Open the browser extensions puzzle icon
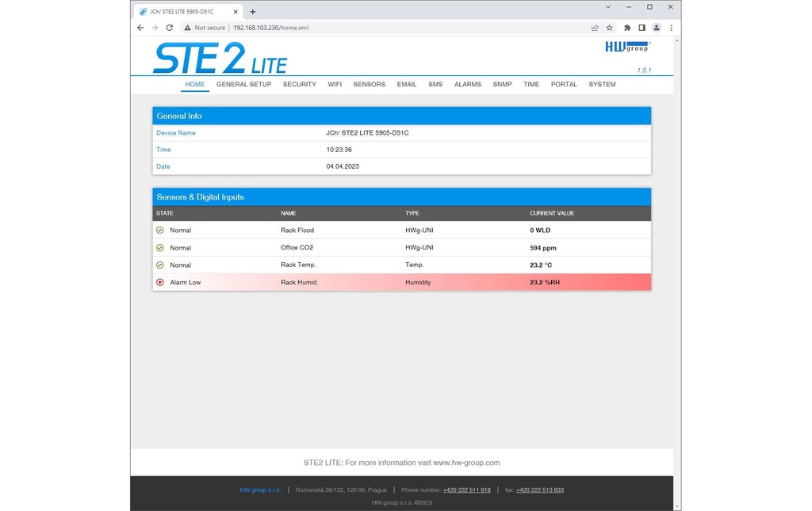Image resolution: width=812 pixels, height=511 pixels. pos(627,28)
